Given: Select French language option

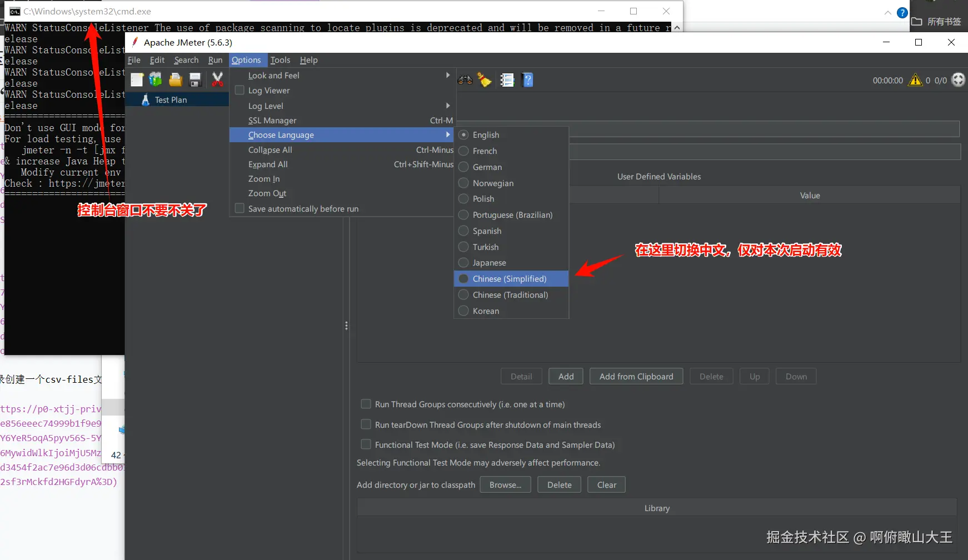Looking at the screenshot, I should coord(511,151).
